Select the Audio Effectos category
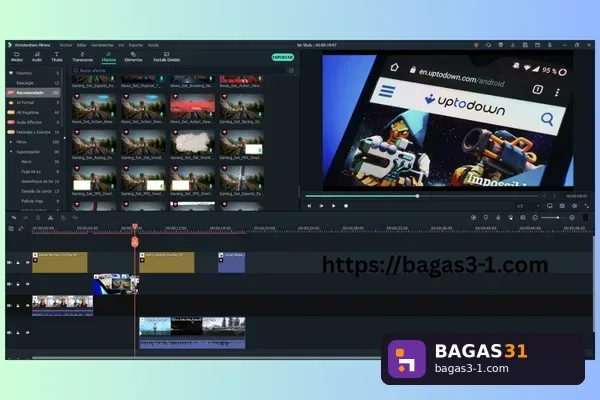This screenshot has height=400, width=600. click(34, 122)
